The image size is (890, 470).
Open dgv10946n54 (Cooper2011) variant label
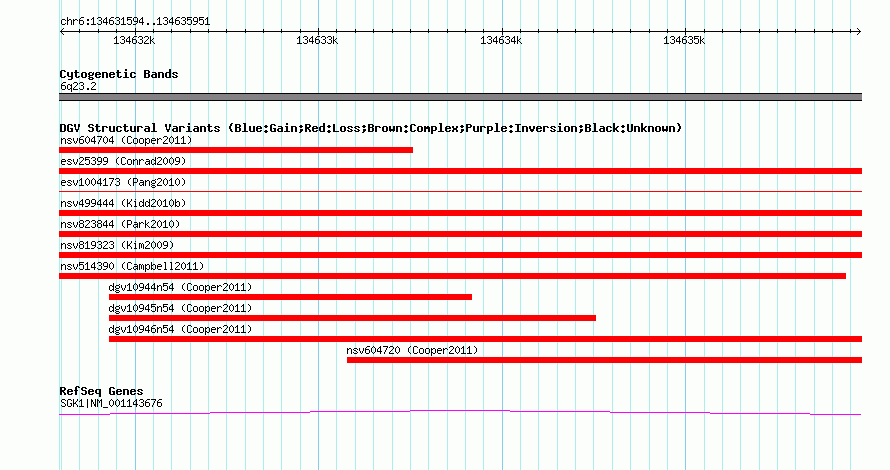tap(180, 329)
